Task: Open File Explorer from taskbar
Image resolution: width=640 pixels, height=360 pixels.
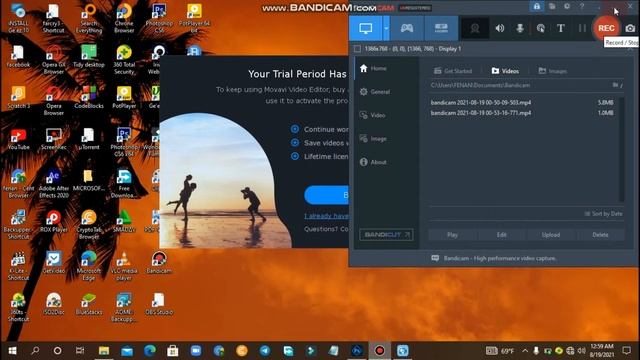Action: [104, 351]
